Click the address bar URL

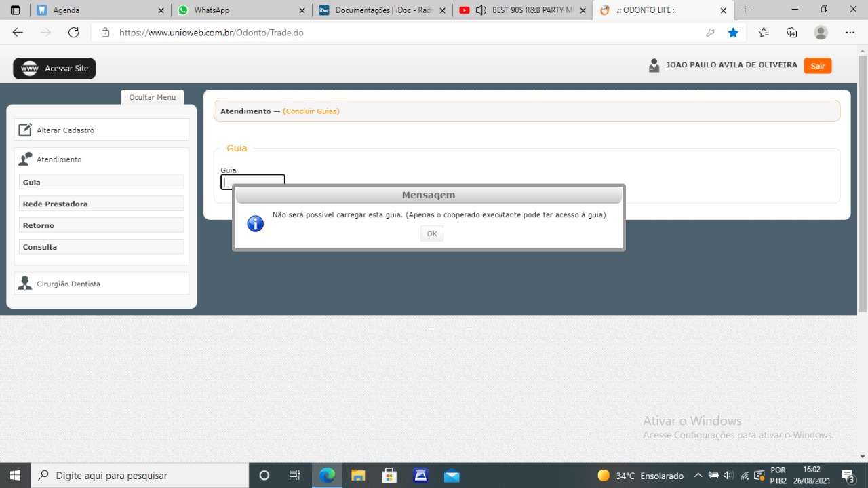212,33
